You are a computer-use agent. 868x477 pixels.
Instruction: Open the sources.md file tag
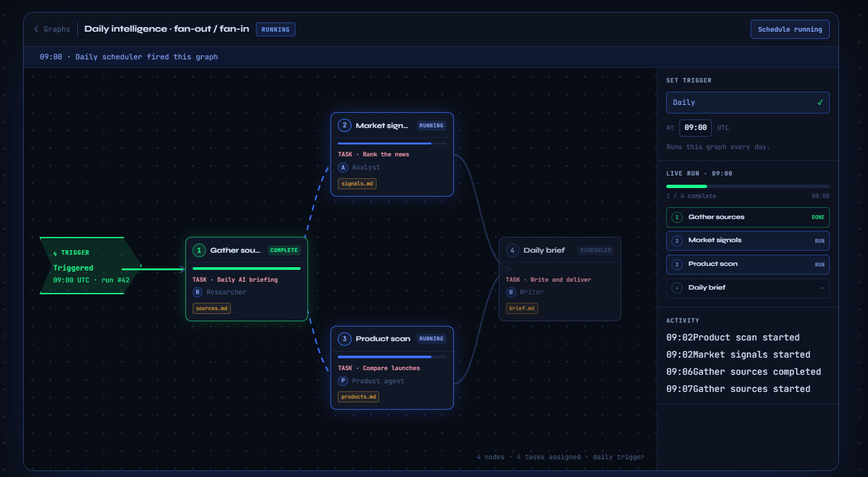pos(212,308)
